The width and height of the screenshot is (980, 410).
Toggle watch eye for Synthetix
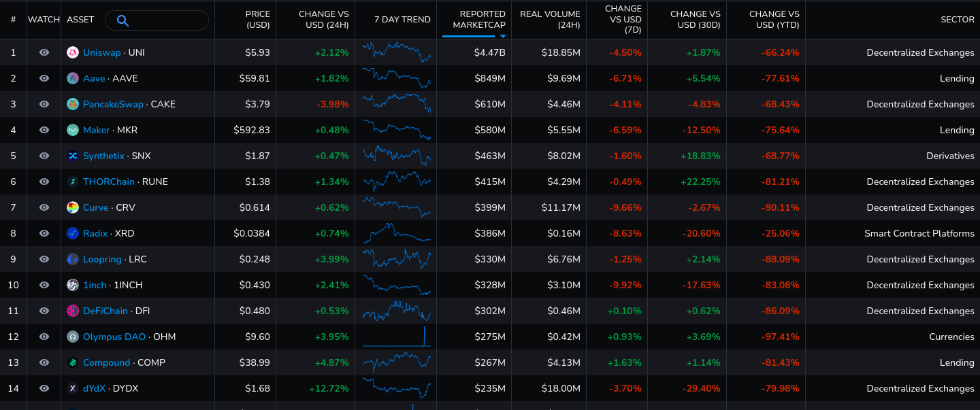[x=44, y=156]
